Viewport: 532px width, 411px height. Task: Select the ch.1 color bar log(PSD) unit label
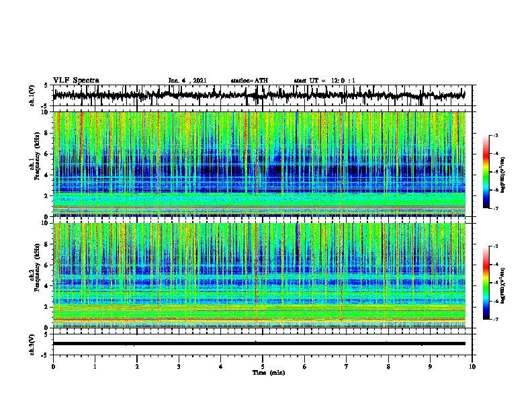[503, 175]
